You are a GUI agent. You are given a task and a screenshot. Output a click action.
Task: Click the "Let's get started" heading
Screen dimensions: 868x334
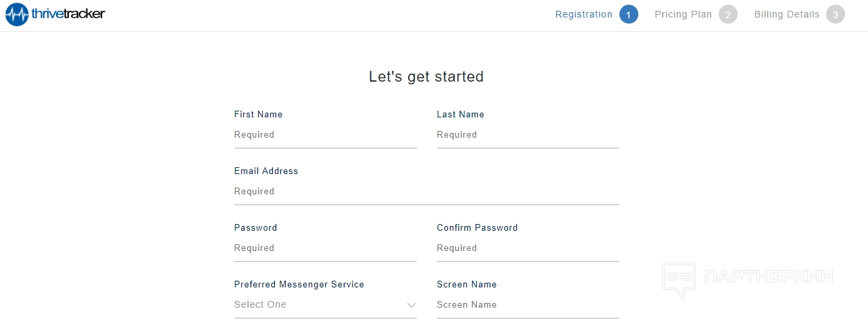426,77
